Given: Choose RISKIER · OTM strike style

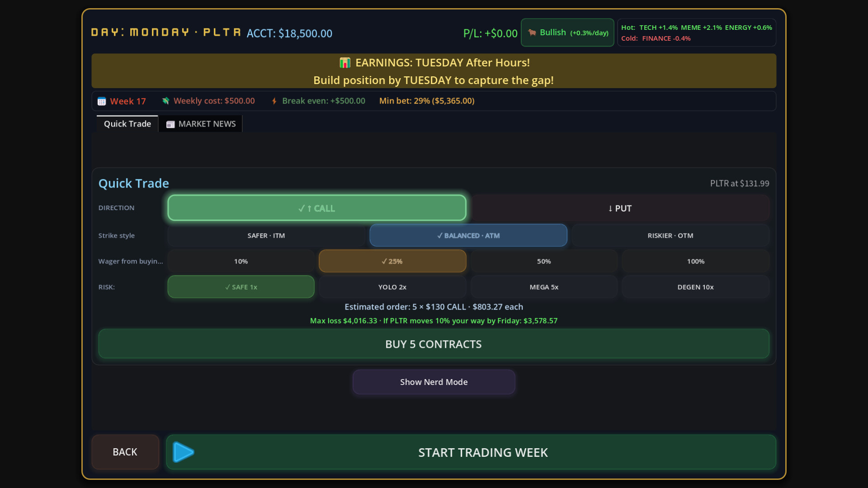Looking at the screenshot, I should 670,235.
